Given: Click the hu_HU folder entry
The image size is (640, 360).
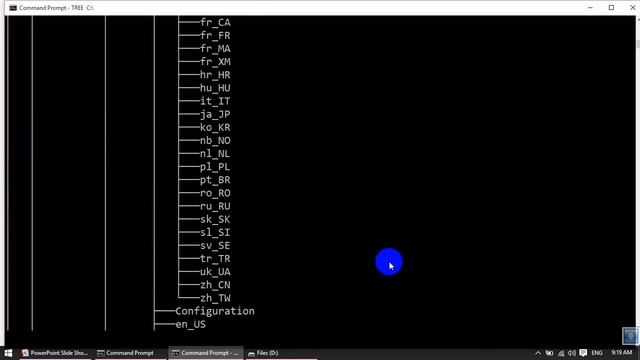Looking at the screenshot, I should 215,88.
